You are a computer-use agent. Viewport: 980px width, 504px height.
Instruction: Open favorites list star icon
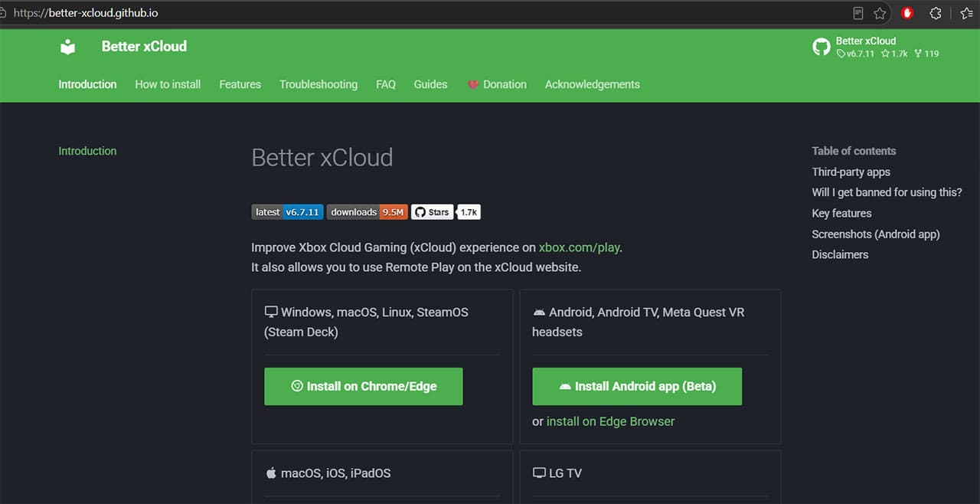pos(967,13)
